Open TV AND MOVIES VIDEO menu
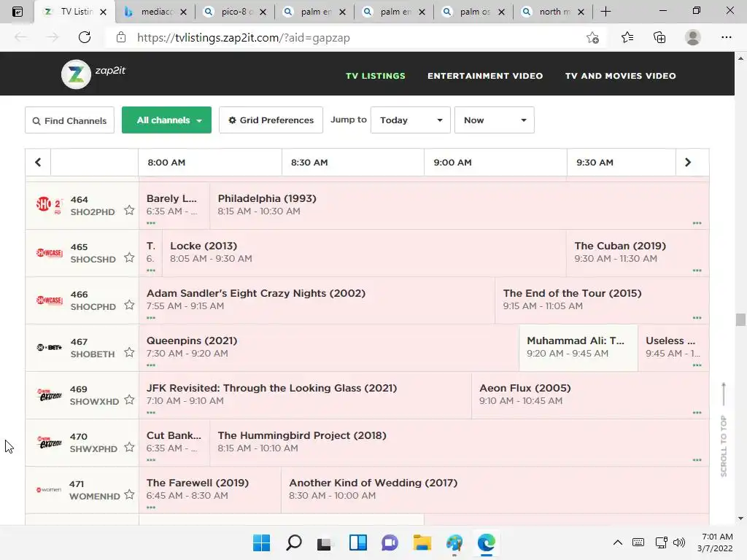The width and height of the screenshot is (747, 560). coord(620,76)
